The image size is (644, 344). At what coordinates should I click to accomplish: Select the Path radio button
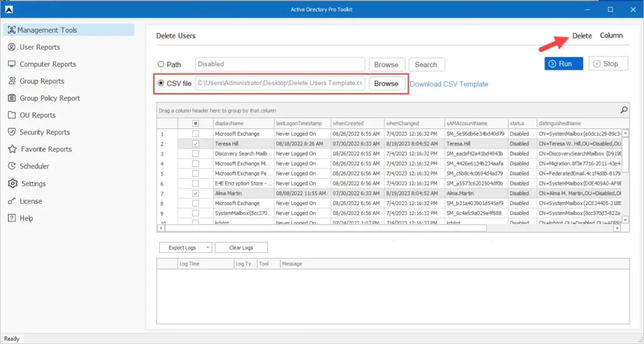tap(161, 64)
